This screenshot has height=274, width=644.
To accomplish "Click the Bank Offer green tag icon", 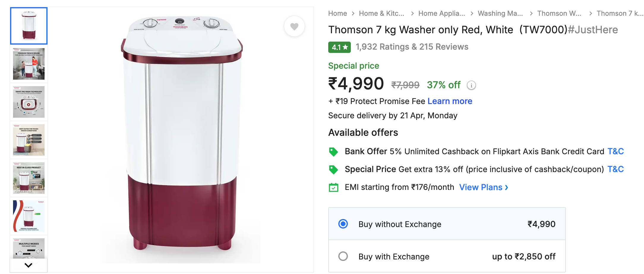I will (x=333, y=152).
